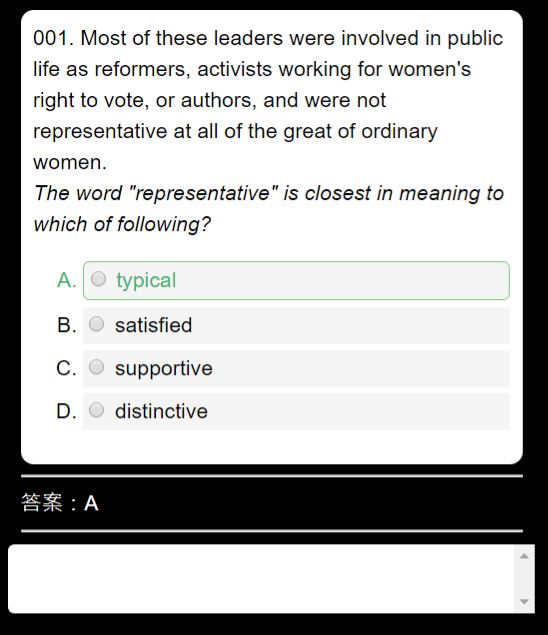Focus the empty notes text area
The width and height of the screenshot is (548, 635).
(261, 579)
